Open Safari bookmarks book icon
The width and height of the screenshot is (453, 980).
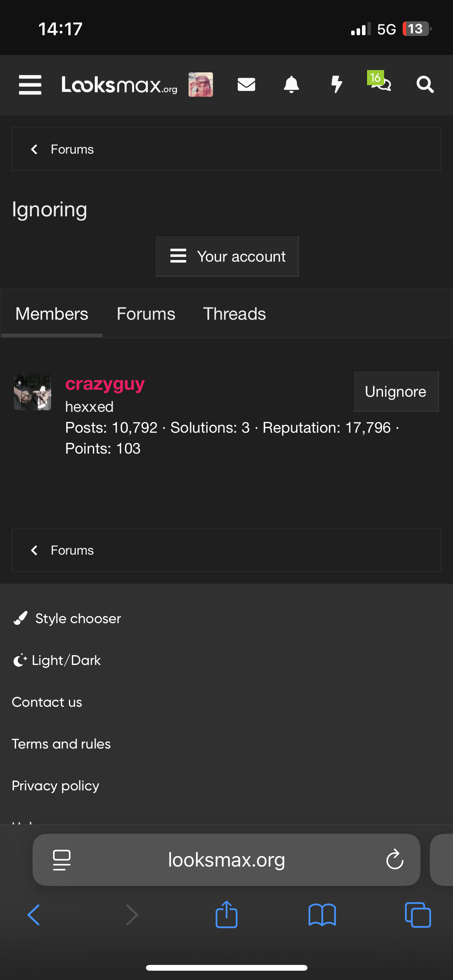pyautogui.click(x=322, y=915)
